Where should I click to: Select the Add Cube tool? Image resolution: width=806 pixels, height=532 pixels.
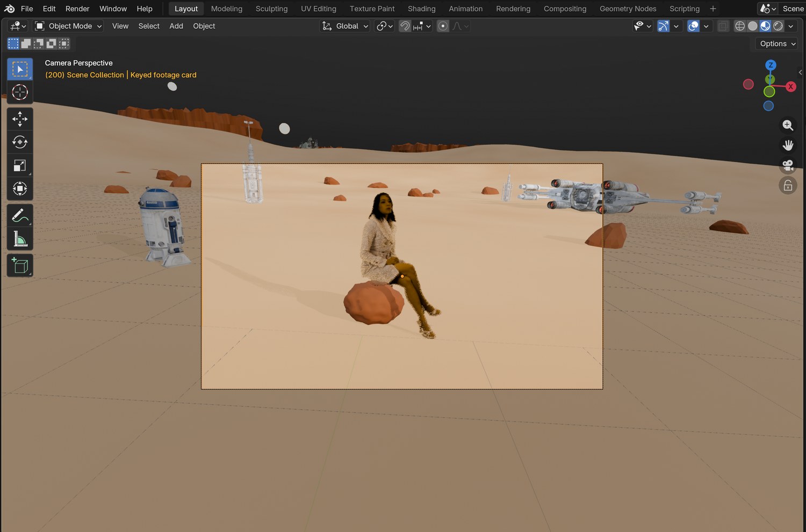click(x=20, y=266)
